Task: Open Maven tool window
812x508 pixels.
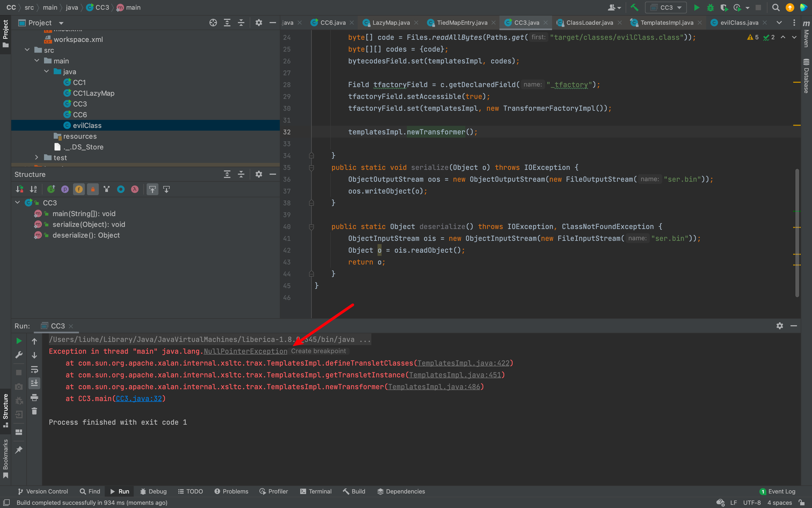Action: (x=806, y=34)
